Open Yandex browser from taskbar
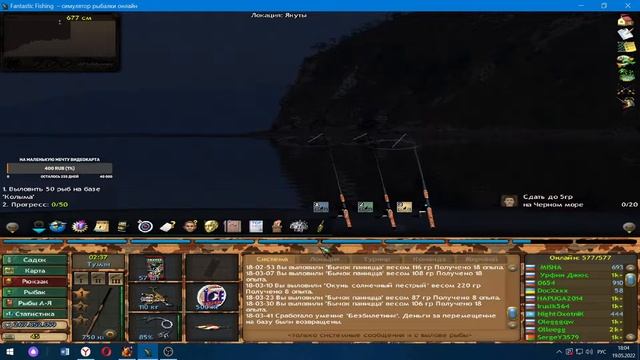This screenshot has height=360, width=640. [x=85, y=352]
